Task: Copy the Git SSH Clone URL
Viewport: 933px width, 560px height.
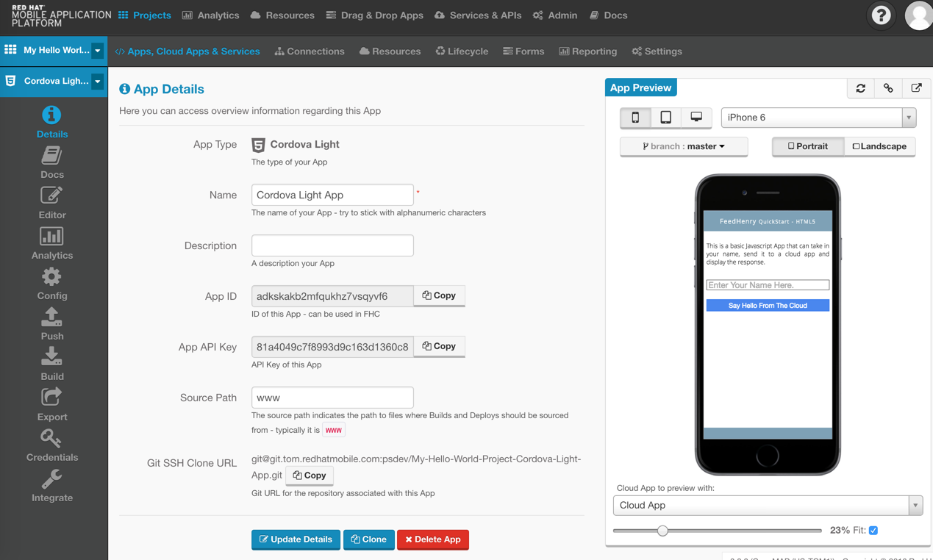Action: point(310,475)
